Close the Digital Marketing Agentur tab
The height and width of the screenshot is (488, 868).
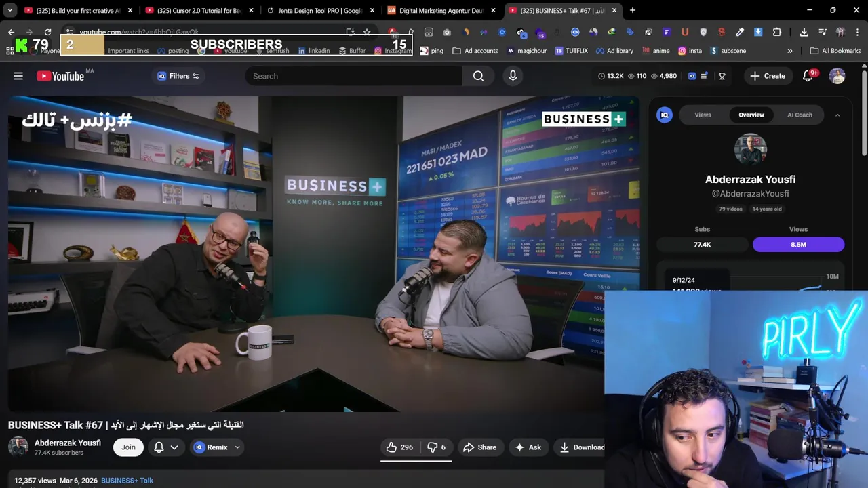(493, 10)
